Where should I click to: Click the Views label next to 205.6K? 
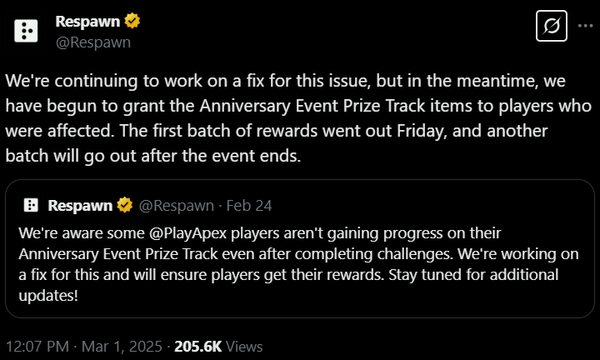(244, 347)
